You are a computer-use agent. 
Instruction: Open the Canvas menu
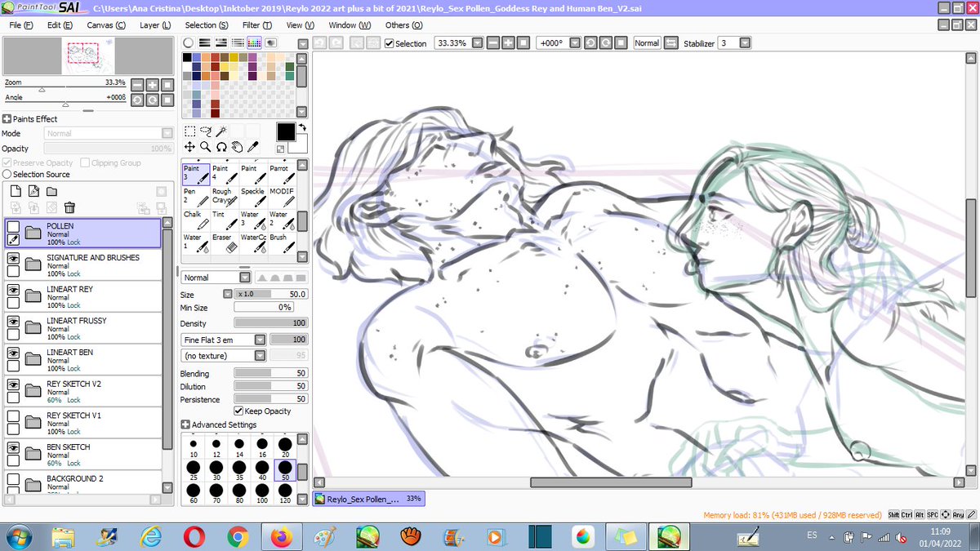(x=106, y=25)
